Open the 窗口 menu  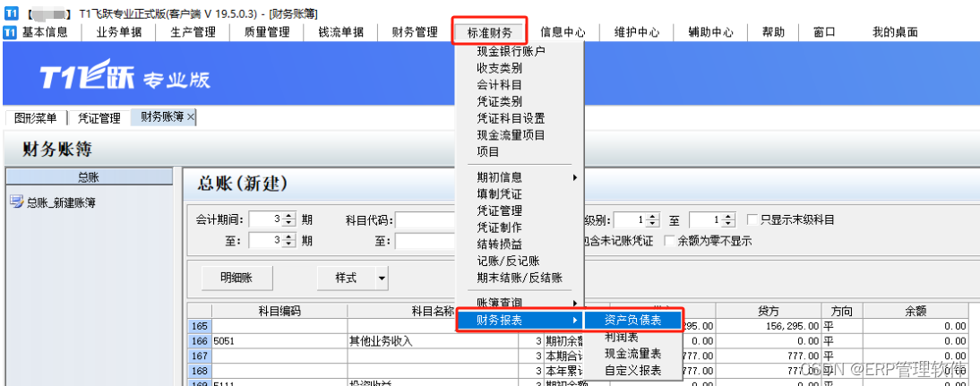[x=824, y=32]
